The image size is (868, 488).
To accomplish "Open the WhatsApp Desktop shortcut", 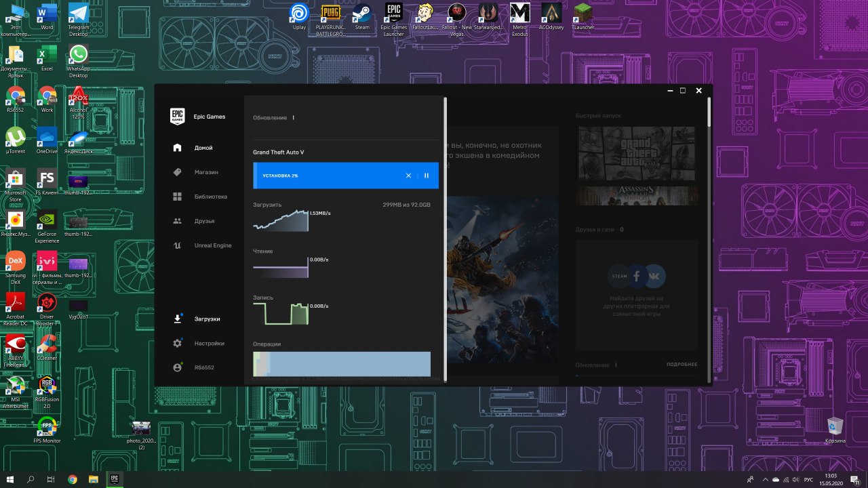I will coord(79,61).
